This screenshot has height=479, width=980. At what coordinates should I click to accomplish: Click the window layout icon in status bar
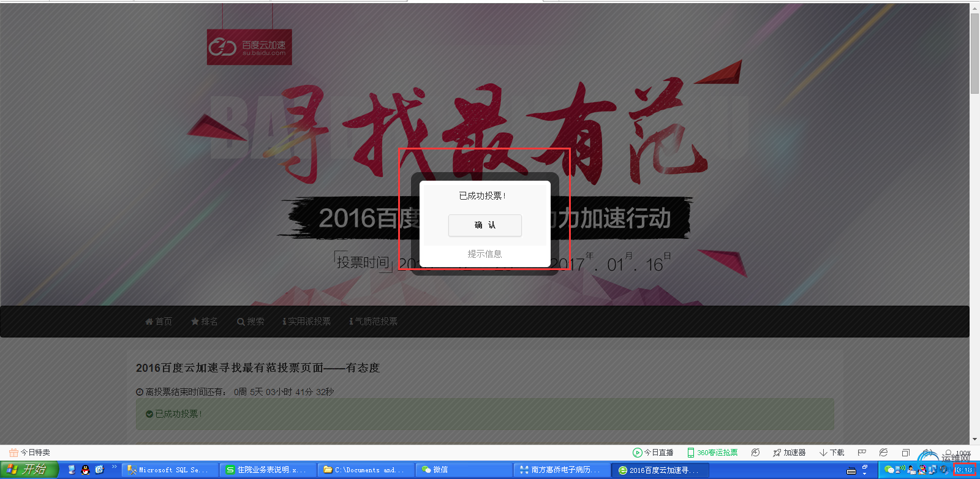point(906,453)
